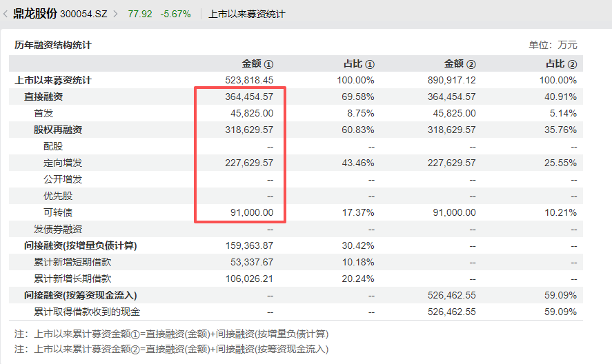Go to next stock with right chevron
The width and height of the screenshot is (612, 364).
(x=115, y=14)
